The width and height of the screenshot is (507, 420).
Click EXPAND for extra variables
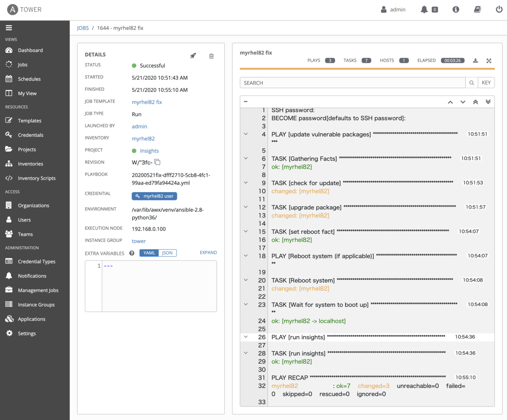tap(208, 252)
